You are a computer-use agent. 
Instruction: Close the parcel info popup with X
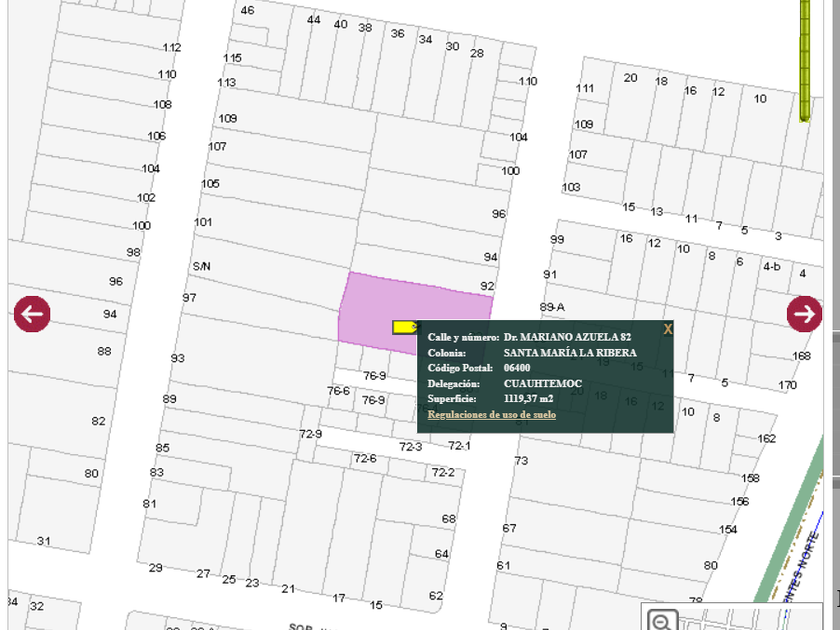[x=668, y=328]
